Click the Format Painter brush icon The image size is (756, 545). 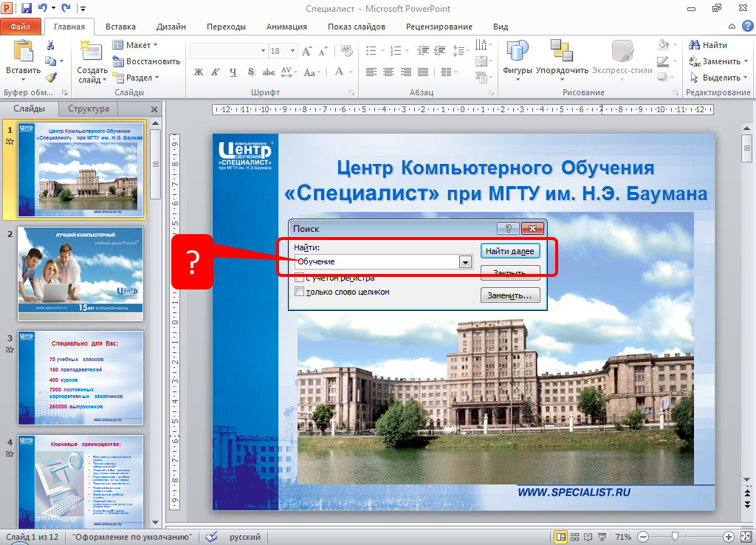pyautogui.click(x=51, y=78)
